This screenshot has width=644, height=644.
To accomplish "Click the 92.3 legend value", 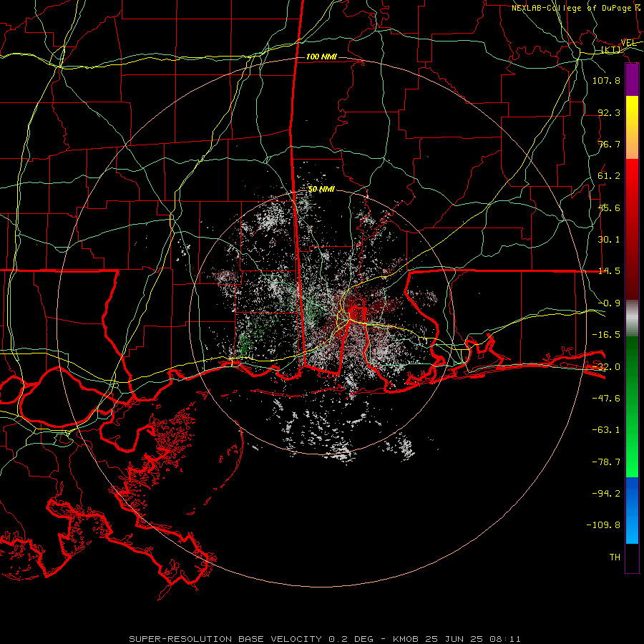I will pos(609,112).
